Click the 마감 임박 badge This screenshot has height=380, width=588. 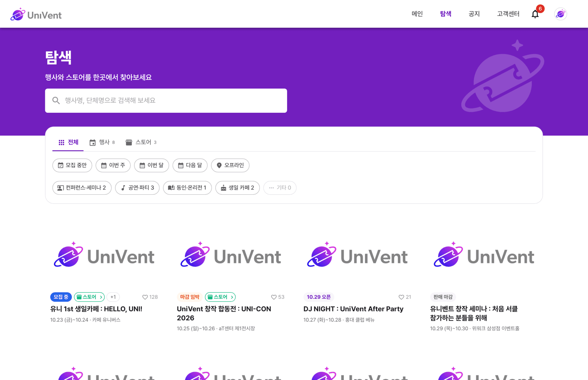pyautogui.click(x=190, y=297)
